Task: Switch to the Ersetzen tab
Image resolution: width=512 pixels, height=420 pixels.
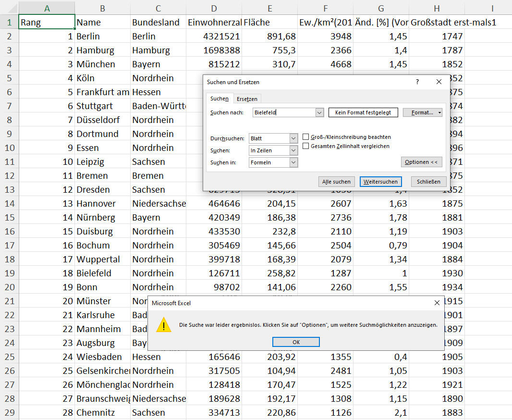Action: tap(247, 99)
